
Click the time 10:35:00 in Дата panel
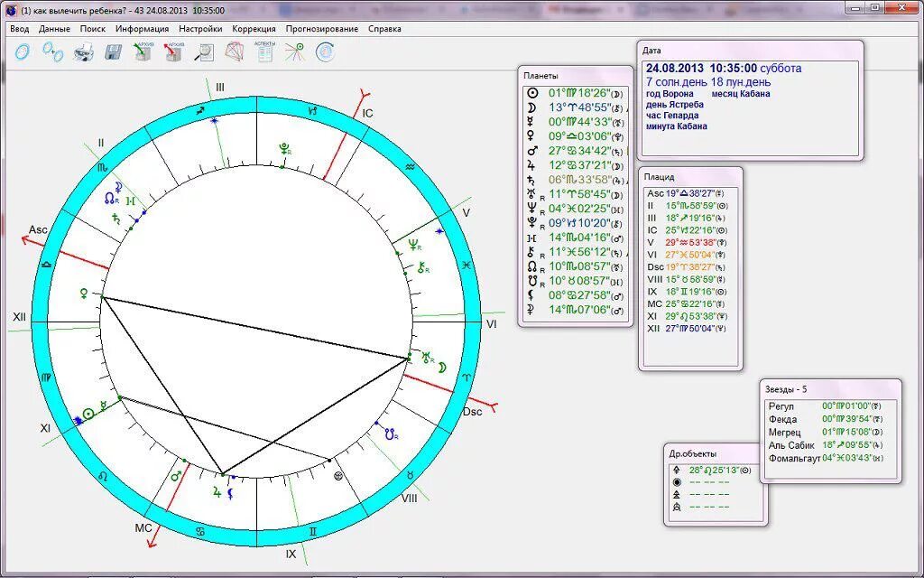(733, 69)
